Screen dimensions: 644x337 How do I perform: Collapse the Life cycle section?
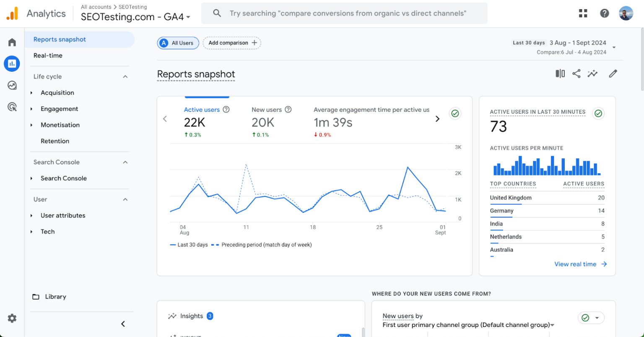(125, 76)
